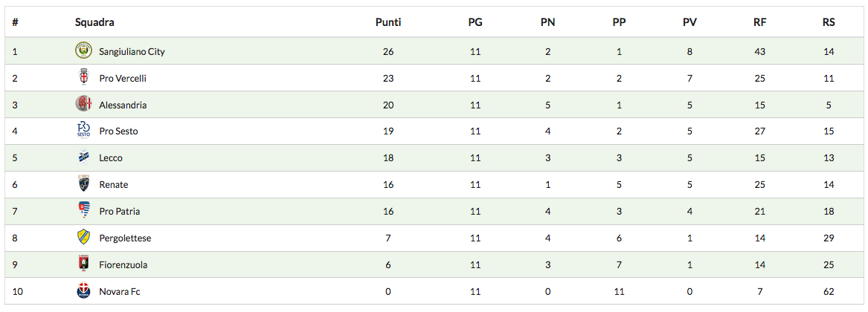Image resolution: width=868 pixels, height=312 pixels.
Task: Open the Novara Fc team name
Action: (120, 292)
